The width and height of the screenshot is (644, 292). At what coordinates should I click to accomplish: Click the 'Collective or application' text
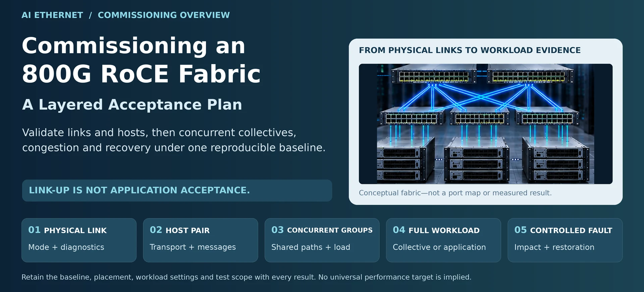click(x=439, y=247)
